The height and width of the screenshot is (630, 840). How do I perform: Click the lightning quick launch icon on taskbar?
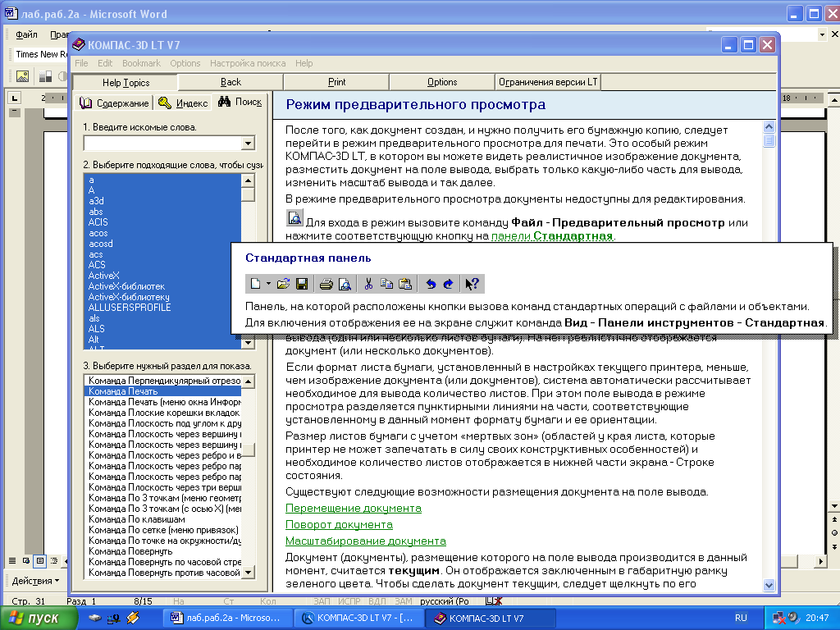pos(132,618)
